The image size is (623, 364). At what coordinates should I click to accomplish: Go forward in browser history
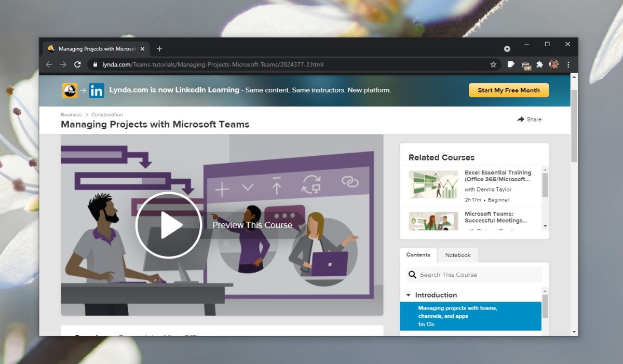[x=63, y=64]
